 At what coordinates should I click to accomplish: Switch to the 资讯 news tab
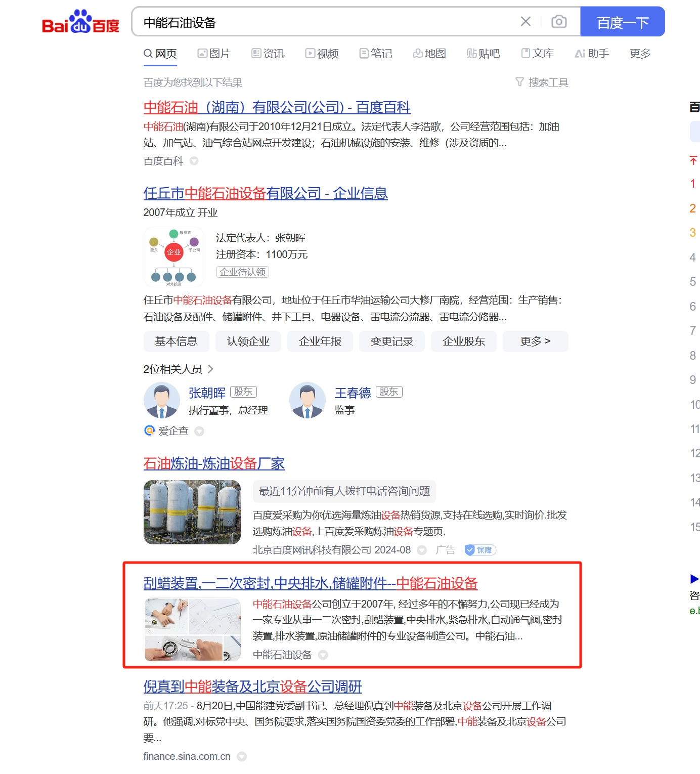pyautogui.click(x=268, y=54)
